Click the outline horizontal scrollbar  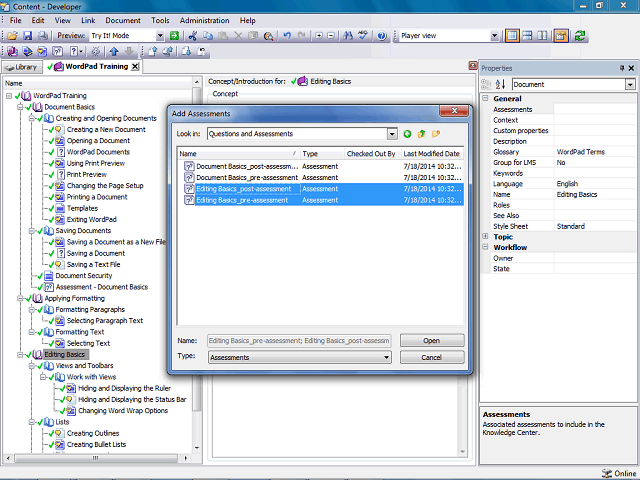click(96, 458)
